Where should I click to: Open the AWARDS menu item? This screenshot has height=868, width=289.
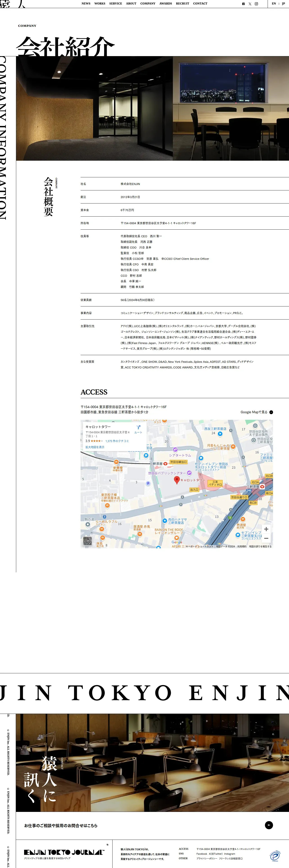tap(165, 4)
